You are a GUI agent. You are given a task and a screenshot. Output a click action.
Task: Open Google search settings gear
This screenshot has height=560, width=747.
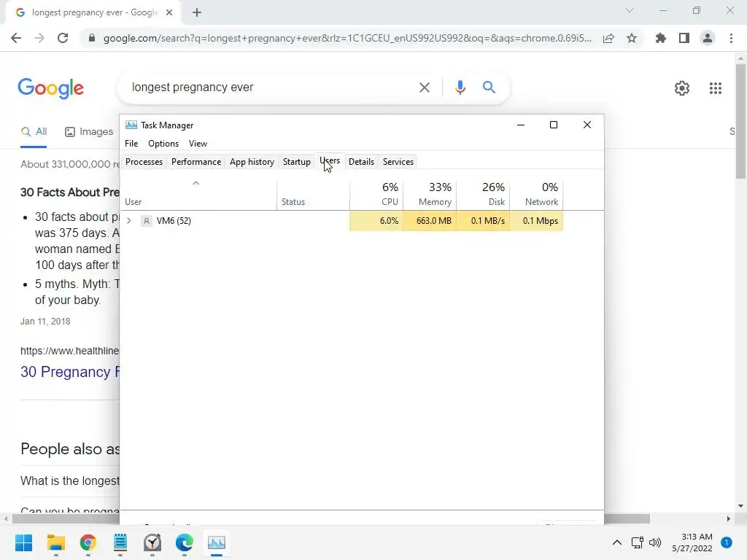pos(682,88)
